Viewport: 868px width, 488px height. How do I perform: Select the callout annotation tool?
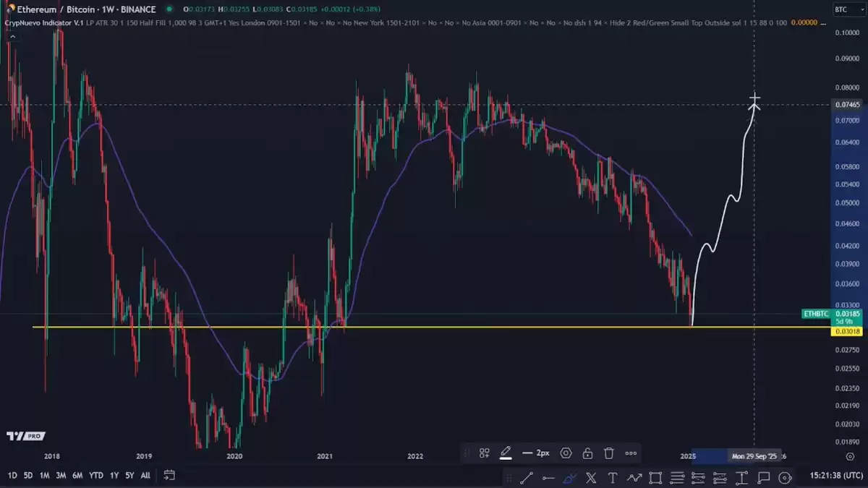(x=763, y=477)
